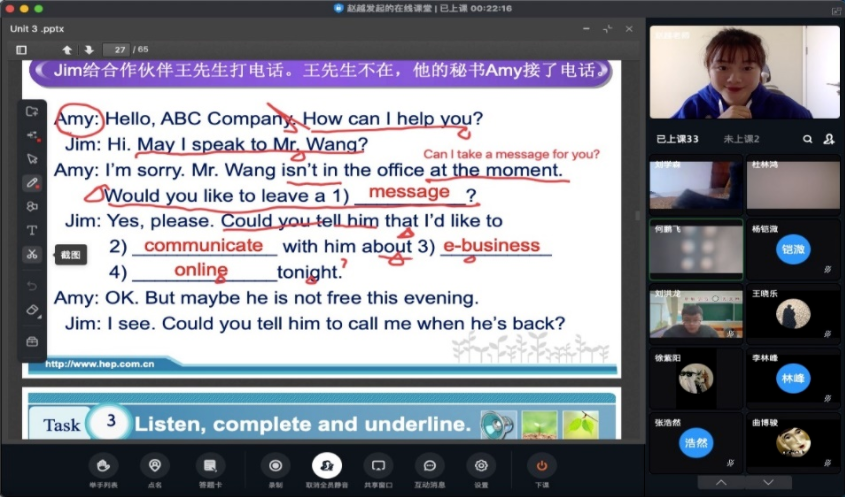This screenshot has width=845, height=497.
Task: Open 共享窗口 share window
Action: coord(378,471)
